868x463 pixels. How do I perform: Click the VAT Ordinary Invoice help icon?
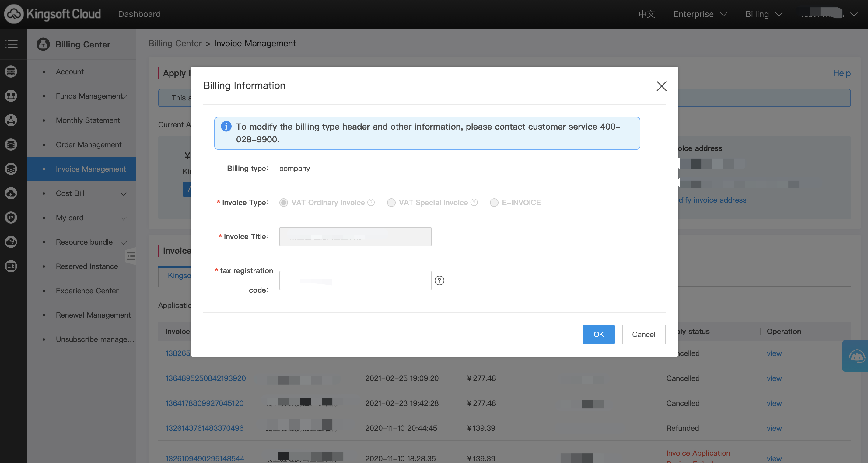click(371, 202)
